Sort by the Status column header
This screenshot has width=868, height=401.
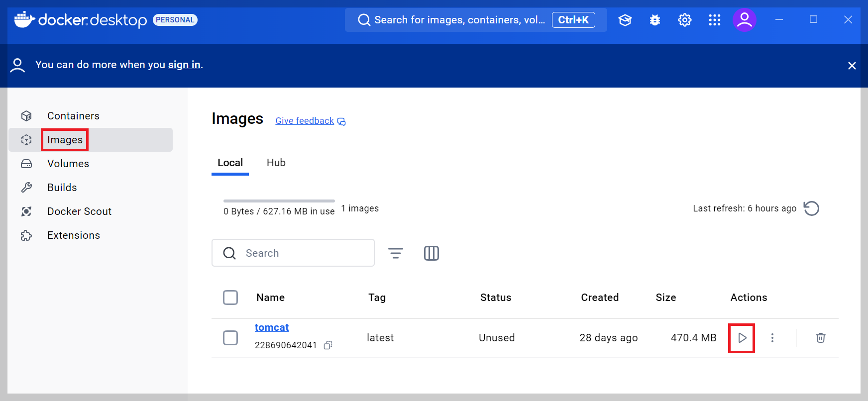point(496,298)
